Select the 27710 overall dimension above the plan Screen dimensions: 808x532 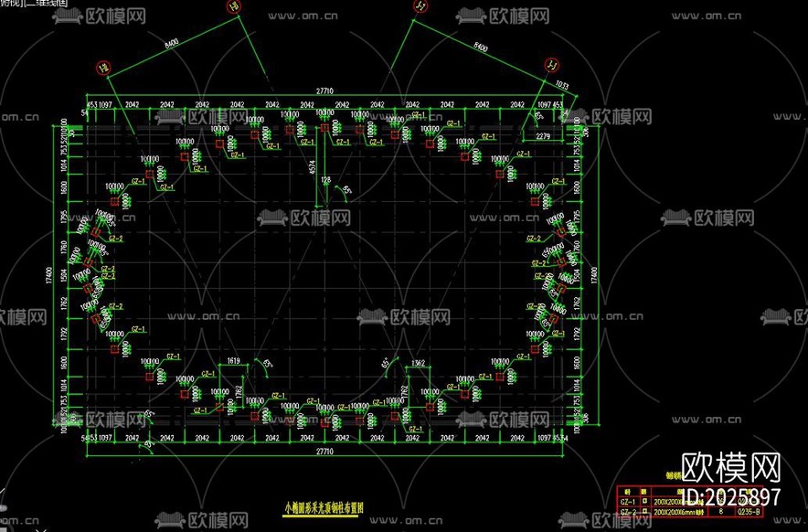[x=324, y=91]
